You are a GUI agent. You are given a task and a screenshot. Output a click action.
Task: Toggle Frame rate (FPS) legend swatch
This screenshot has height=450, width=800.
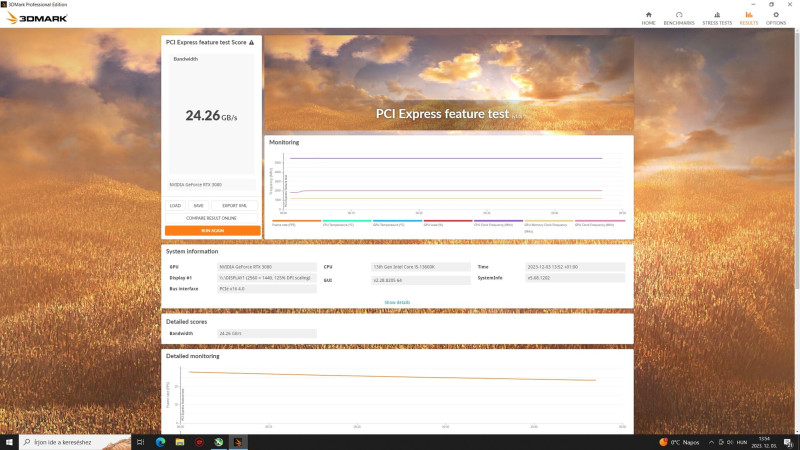296,221
